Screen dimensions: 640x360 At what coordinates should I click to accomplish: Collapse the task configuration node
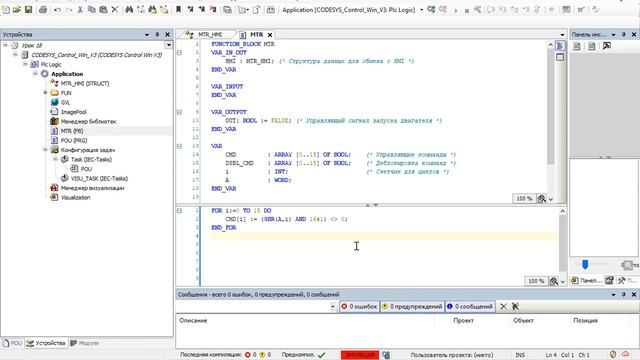(x=45, y=150)
